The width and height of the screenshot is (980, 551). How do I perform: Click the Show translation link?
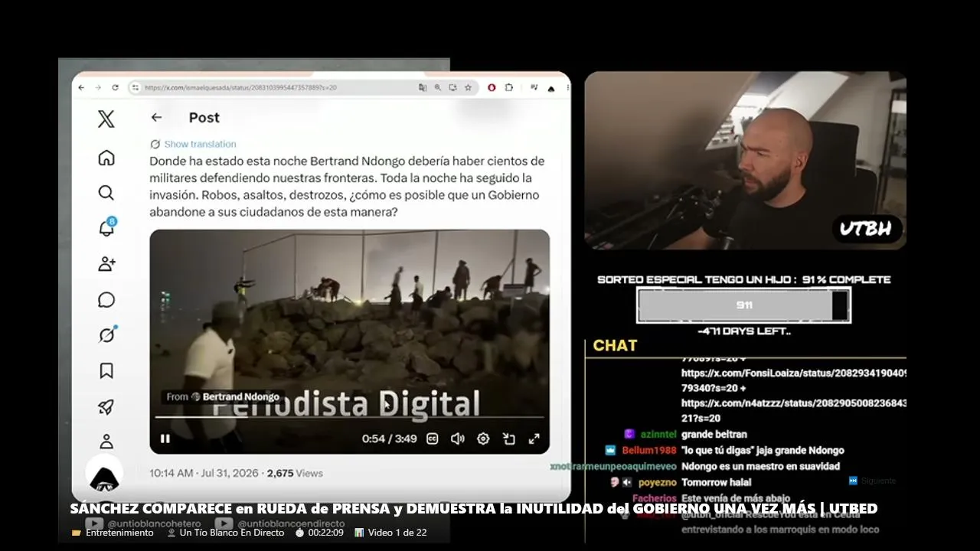pyautogui.click(x=200, y=144)
